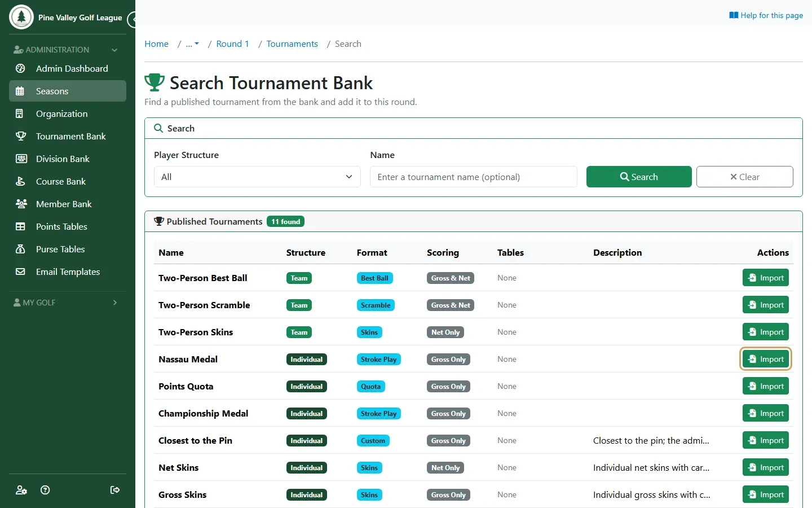The height and width of the screenshot is (508, 812).
Task: Click the Best Ball format badge
Action: [x=374, y=278]
